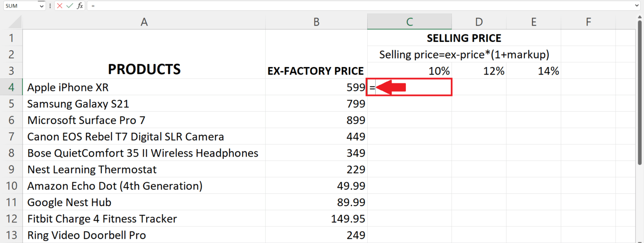This screenshot has height=243, width=644.
Task: Open the Name Box dropdown arrow
Action: tap(41, 6)
